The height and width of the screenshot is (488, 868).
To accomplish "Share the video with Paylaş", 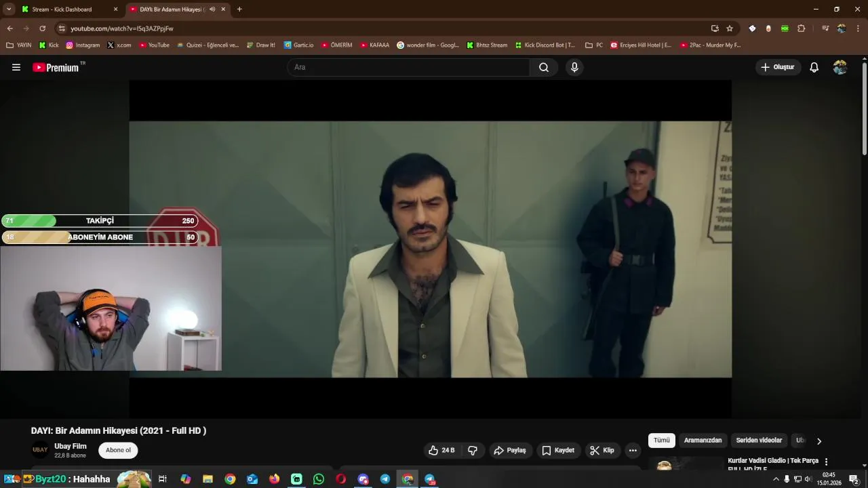I will click(510, 450).
